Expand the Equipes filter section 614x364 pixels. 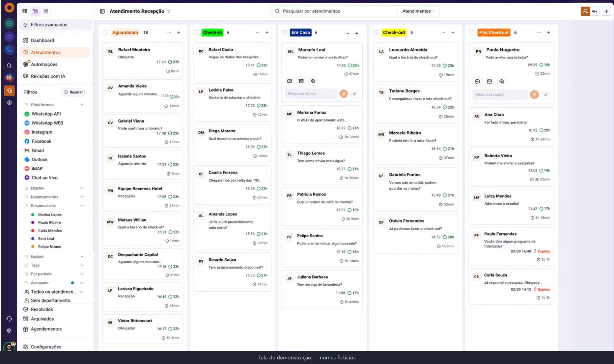82,256
